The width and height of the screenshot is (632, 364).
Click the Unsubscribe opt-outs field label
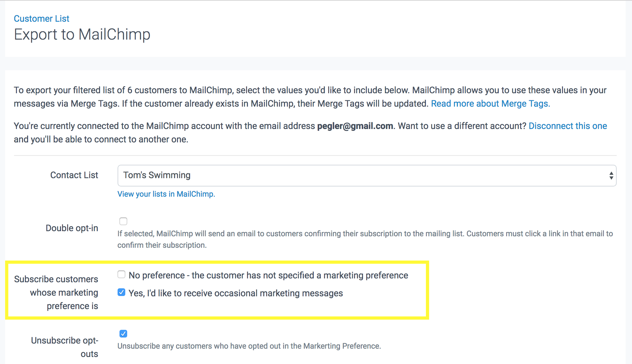coord(65,347)
